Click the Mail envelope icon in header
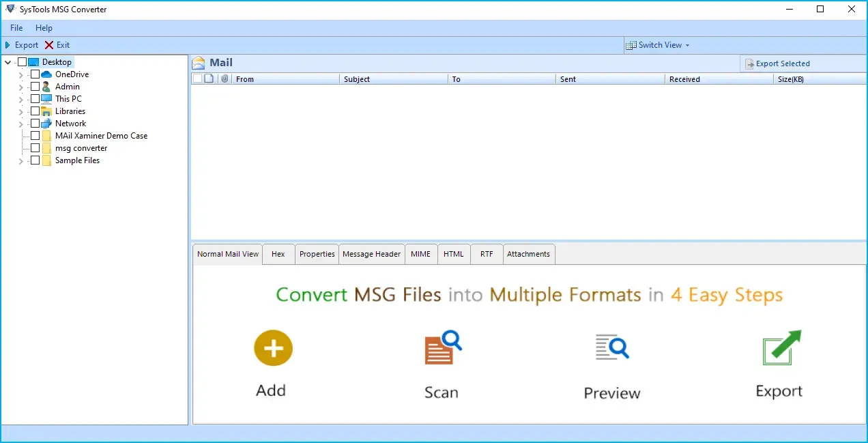 pos(199,63)
